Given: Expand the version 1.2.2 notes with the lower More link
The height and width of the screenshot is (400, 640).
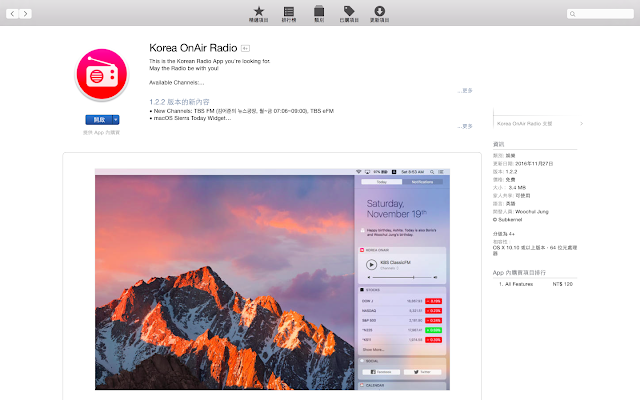Looking at the screenshot, I should click(465, 127).
